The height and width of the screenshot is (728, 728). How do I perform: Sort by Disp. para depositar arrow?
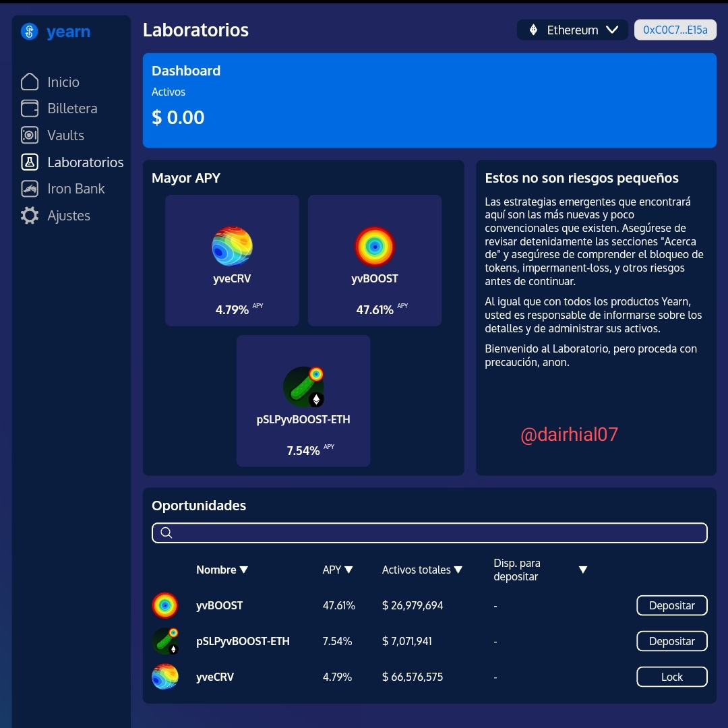coord(583,570)
